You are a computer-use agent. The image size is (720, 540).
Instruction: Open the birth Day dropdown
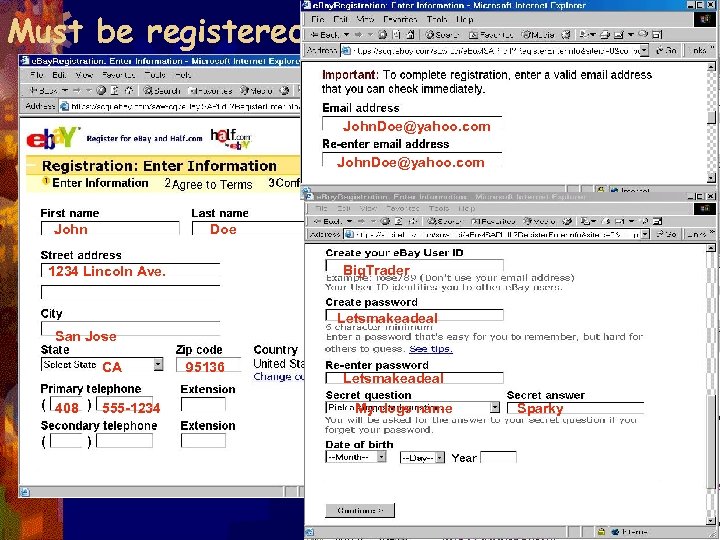422,458
